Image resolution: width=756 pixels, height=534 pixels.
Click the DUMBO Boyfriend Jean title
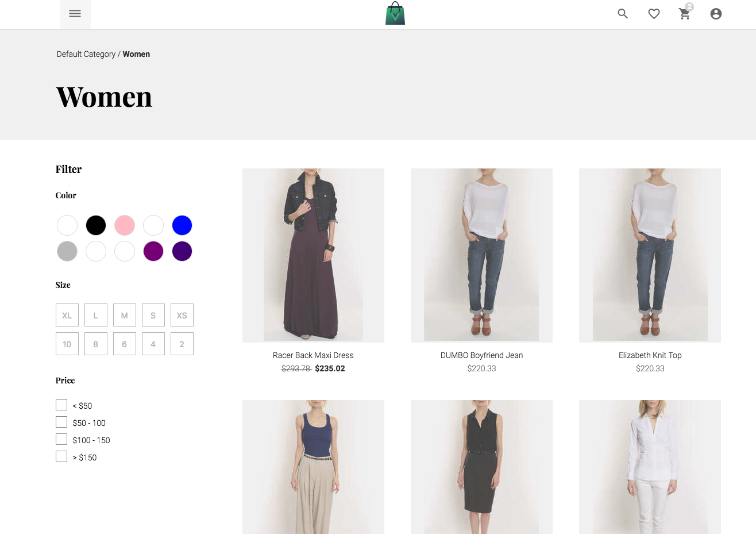coord(481,355)
